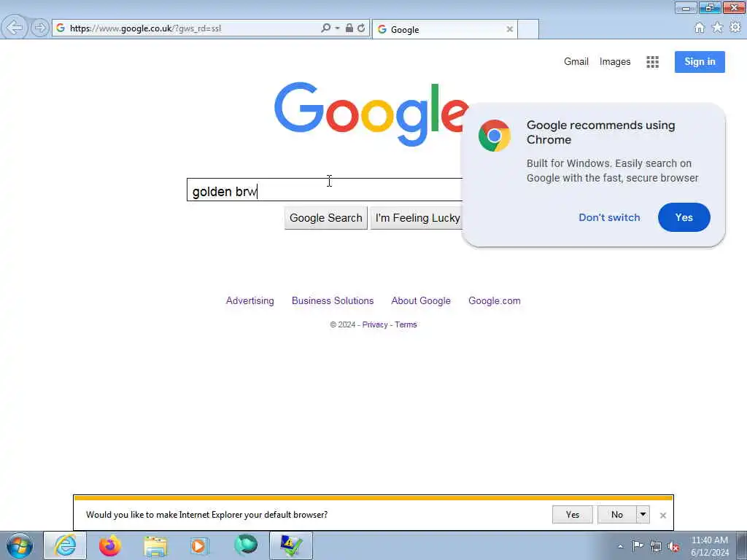Open the Tools gear menu
Viewport: 747px width, 560px height.
735,28
